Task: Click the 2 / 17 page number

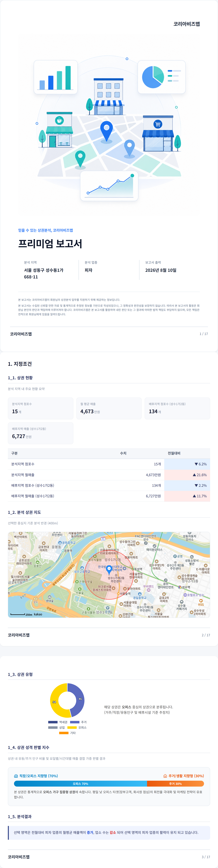Action: (206, 635)
